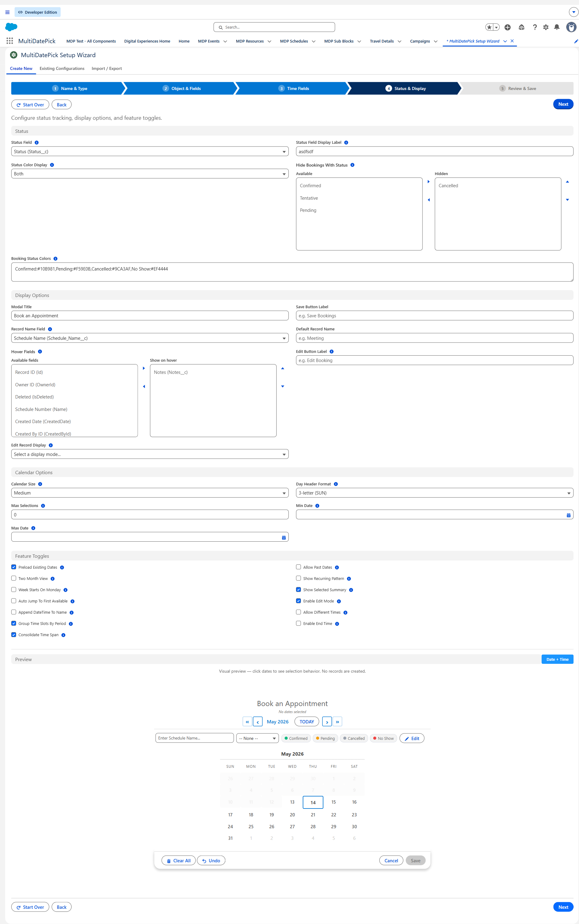579x924 pixels.
Task: Open Min Date calendar picker icon
Action: [568, 515]
